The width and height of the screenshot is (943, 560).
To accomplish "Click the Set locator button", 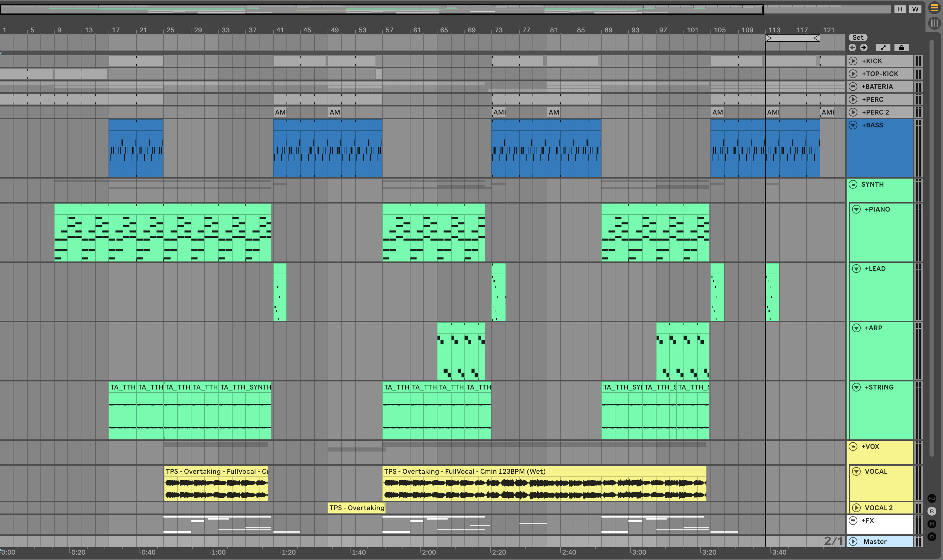I will (x=858, y=37).
